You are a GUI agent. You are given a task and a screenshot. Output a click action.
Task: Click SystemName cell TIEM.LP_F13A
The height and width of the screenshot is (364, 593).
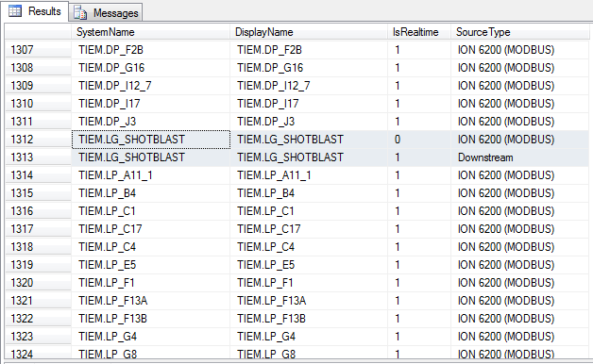(x=150, y=301)
